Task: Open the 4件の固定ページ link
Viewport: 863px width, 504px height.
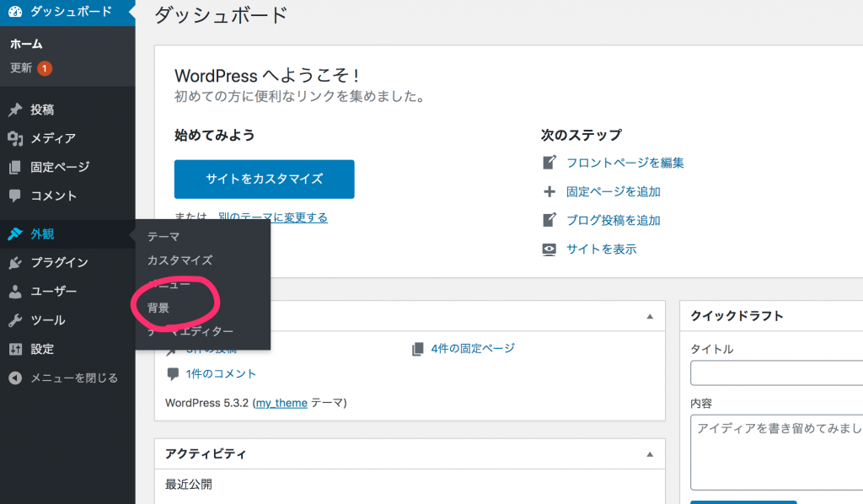Action: pos(473,348)
